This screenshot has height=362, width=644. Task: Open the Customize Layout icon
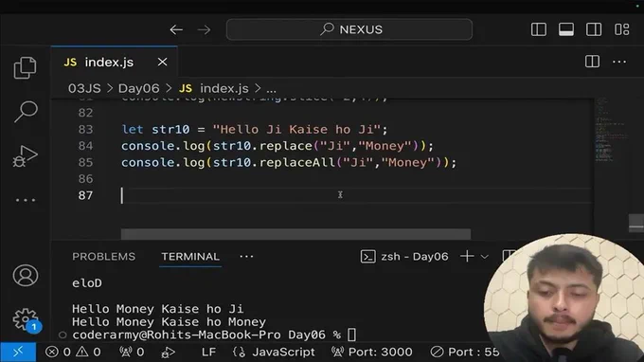coord(622,29)
